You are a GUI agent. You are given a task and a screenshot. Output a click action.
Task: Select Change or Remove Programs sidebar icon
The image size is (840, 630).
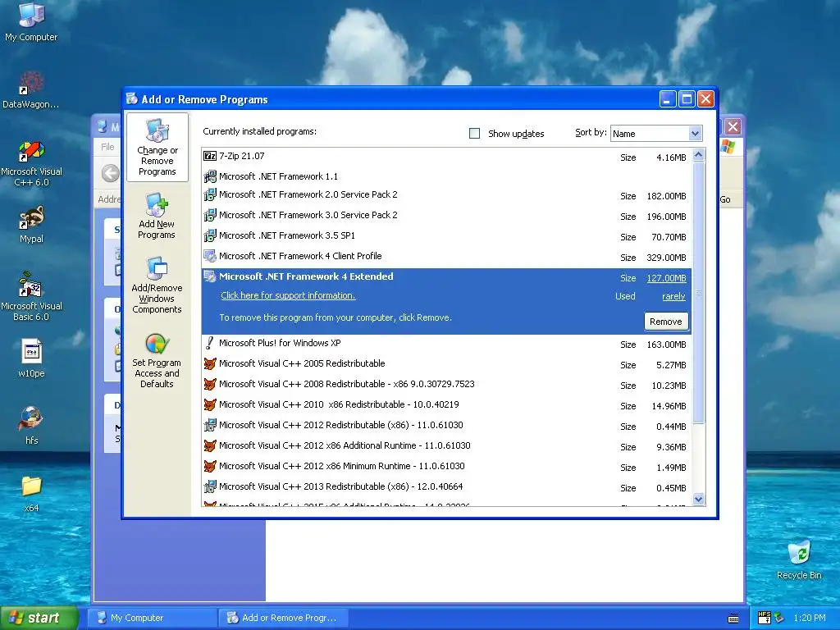pyautogui.click(x=157, y=148)
